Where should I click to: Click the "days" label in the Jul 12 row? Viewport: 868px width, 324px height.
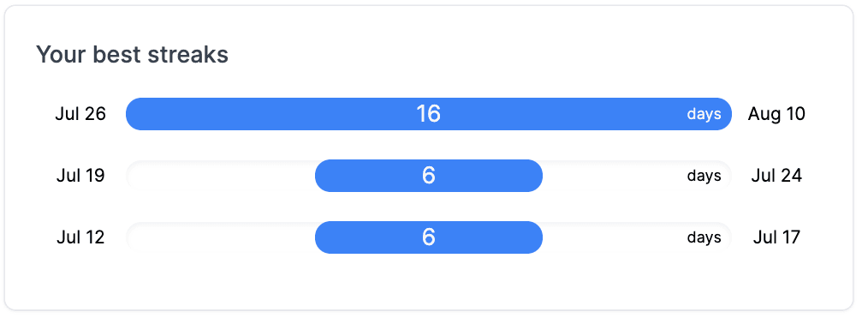[705, 237]
